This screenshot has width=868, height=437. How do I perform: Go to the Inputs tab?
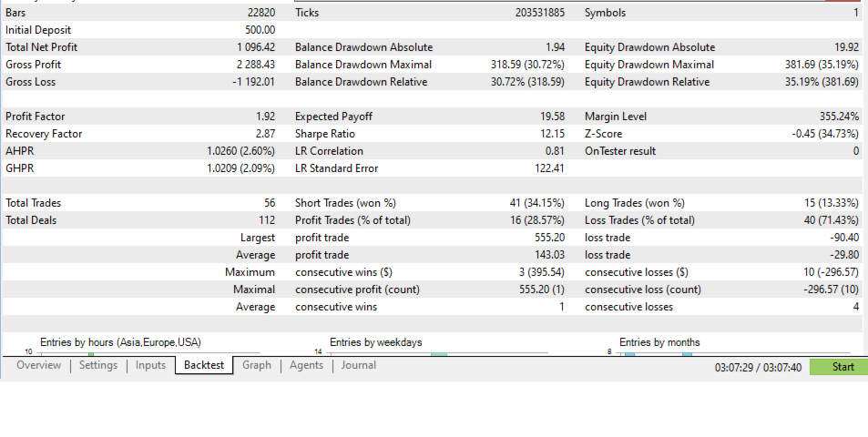(x=150, y=366)
